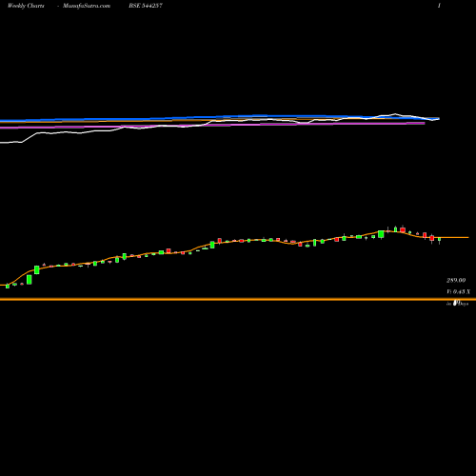Image resolution: width=476 pixels, height=476 pixels.
Task: Click the 'in Days' label text
Action: pyautogui.click(x=457, y=304)
